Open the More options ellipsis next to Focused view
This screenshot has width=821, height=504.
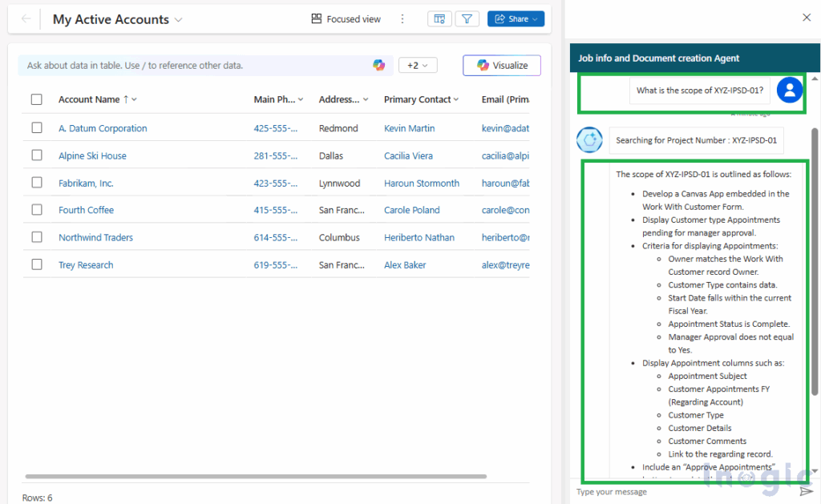(x=402, y=18)
